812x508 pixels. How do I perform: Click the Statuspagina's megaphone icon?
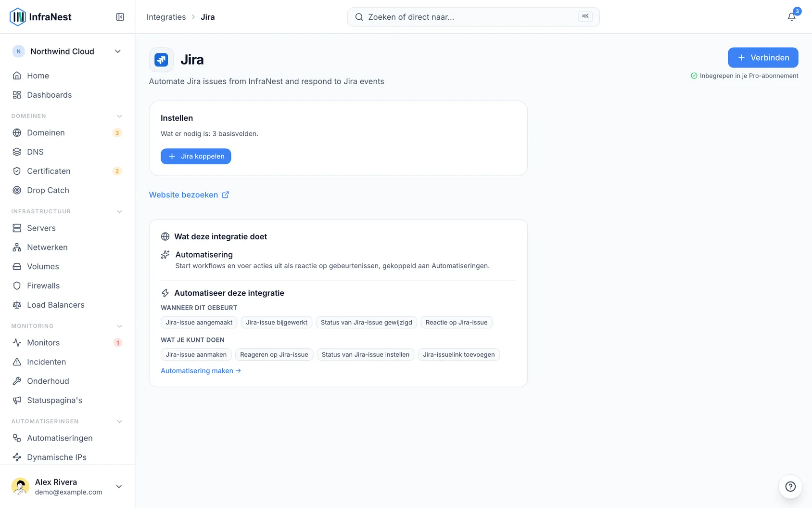pos(17,400)
